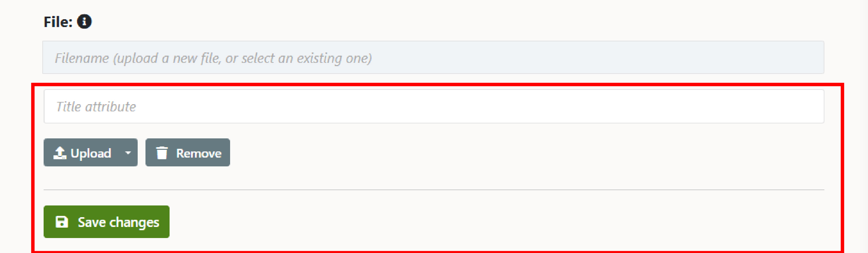
Task: Open the Upload dropdown caret
Action: pyautogui.click(x=128, y=153)
